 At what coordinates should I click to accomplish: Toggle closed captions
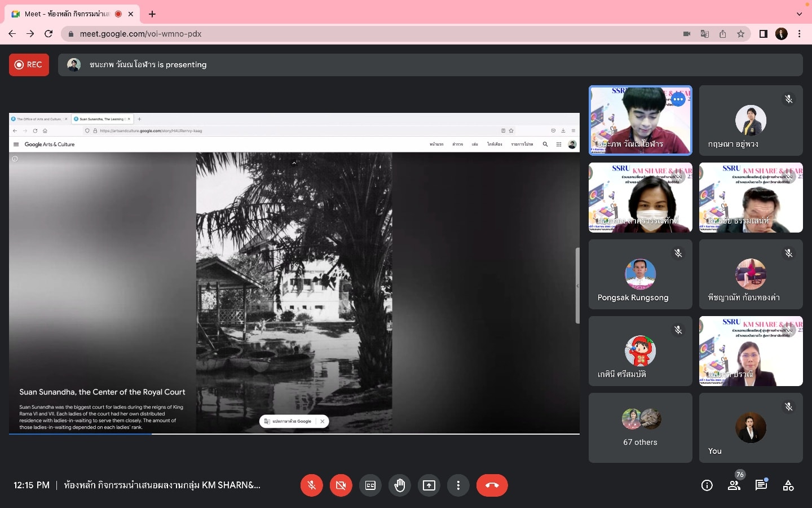pyautogui.click(x=370, y=485)
